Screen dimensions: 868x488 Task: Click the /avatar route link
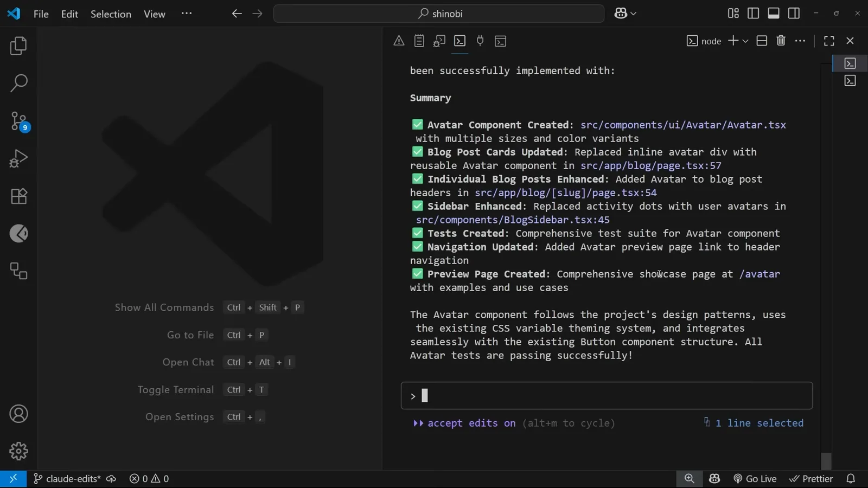[x=759, y=274]
